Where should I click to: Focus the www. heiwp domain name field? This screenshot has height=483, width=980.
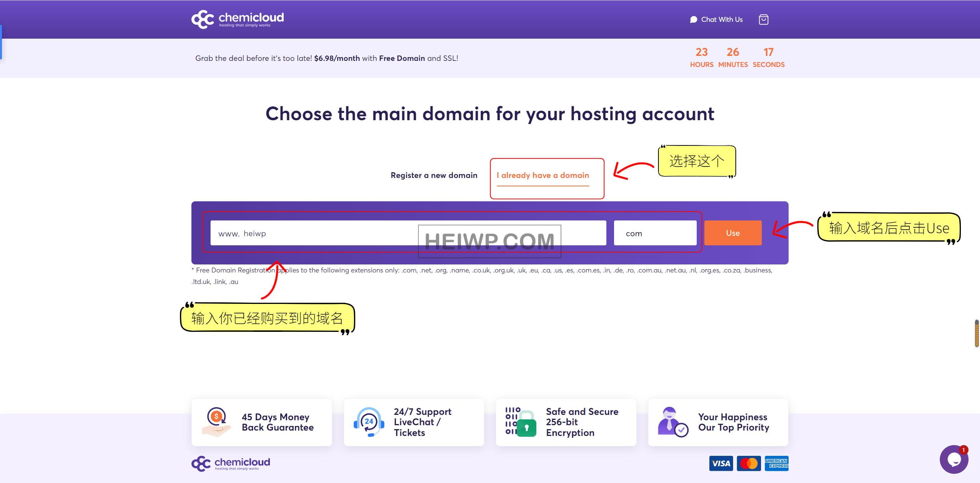point(408,233)
